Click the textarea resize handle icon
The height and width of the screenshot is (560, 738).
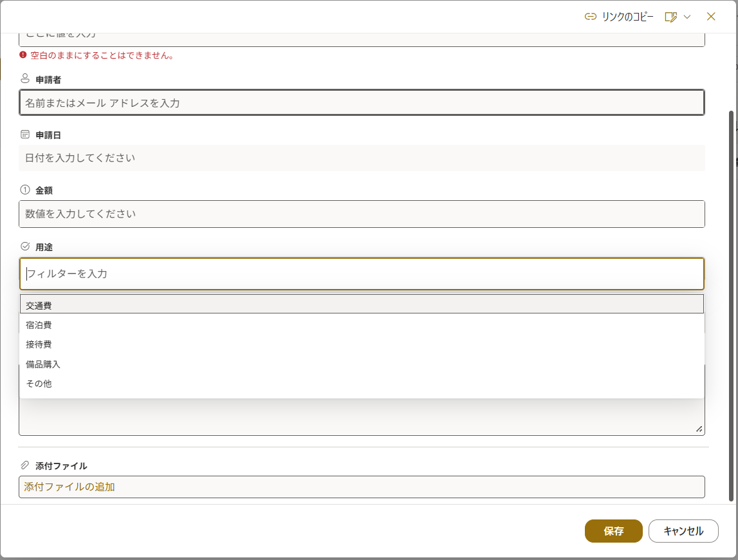pos(699,429)
